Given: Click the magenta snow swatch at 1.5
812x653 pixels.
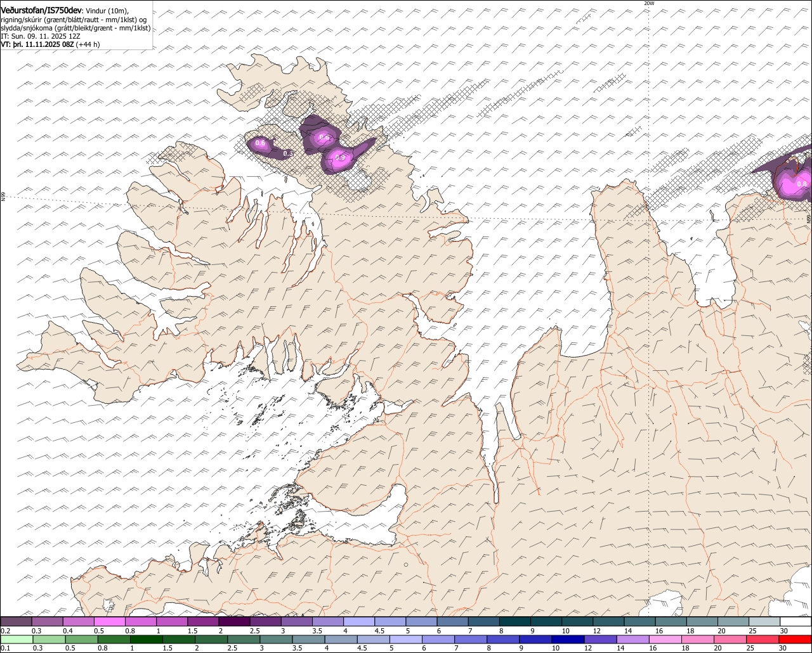Looking at the screenshot, I should [203, 622].
